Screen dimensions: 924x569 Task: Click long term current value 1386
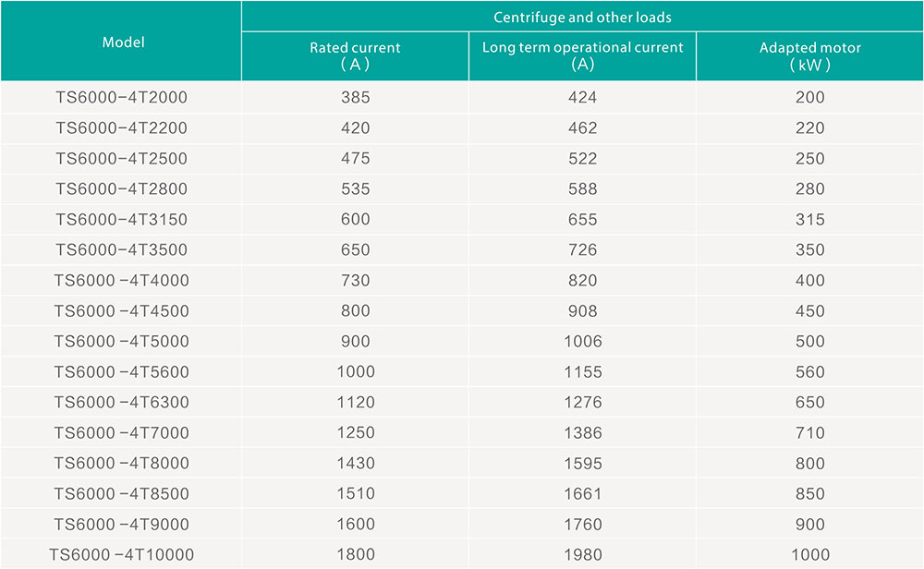point(582,432)
